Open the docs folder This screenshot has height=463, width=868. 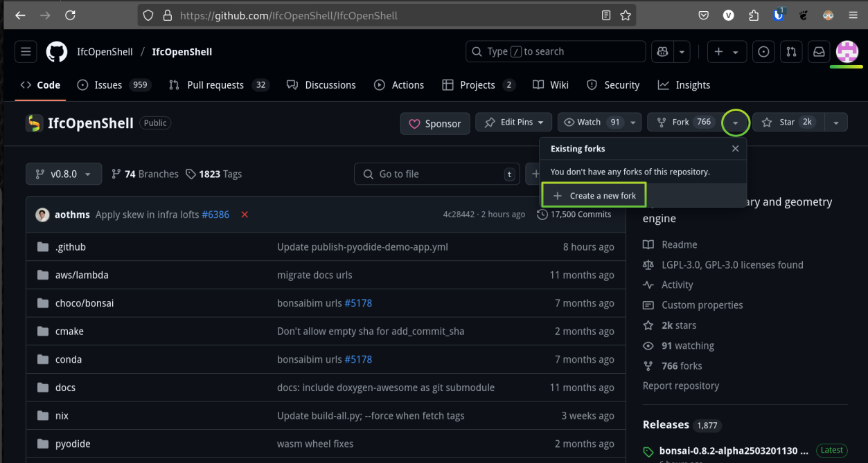tap(65, 388)
